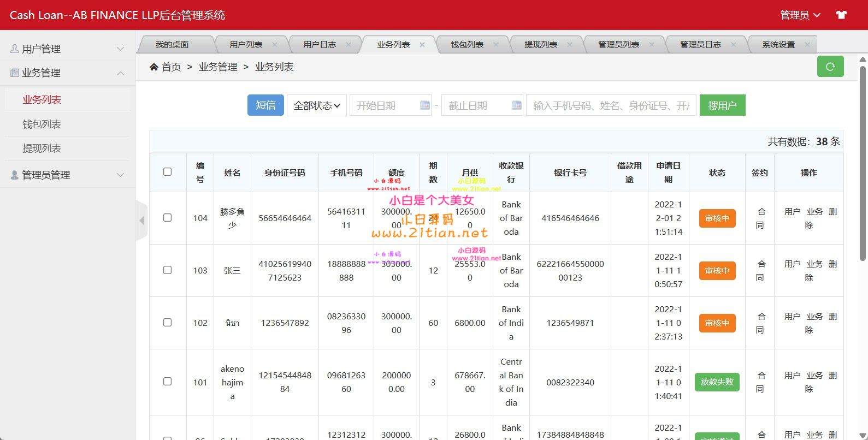Click the 张三 name cell
This screenshot has width=868, height=440.
pyautogui.click(x=232, y=270)
